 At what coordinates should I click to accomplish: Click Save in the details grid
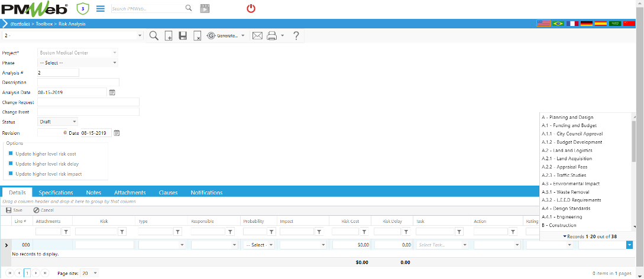coord(14,210)
